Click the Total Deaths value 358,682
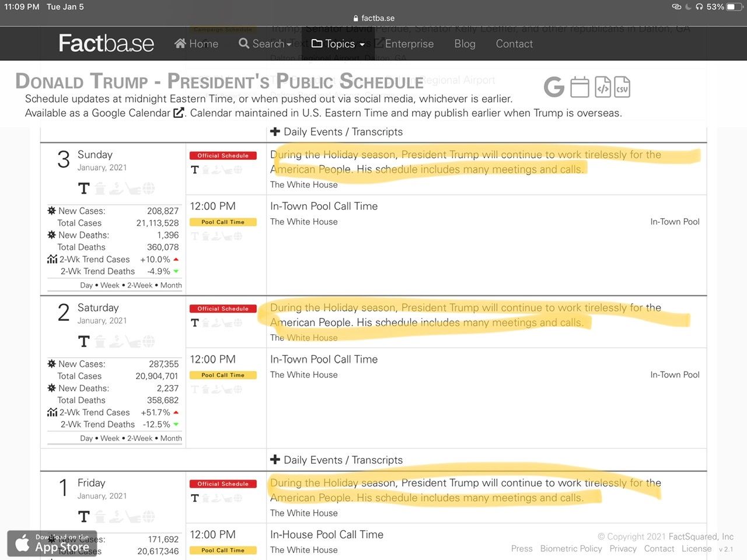This screenshot has height=560, width=747. click(x=163, y=400)
